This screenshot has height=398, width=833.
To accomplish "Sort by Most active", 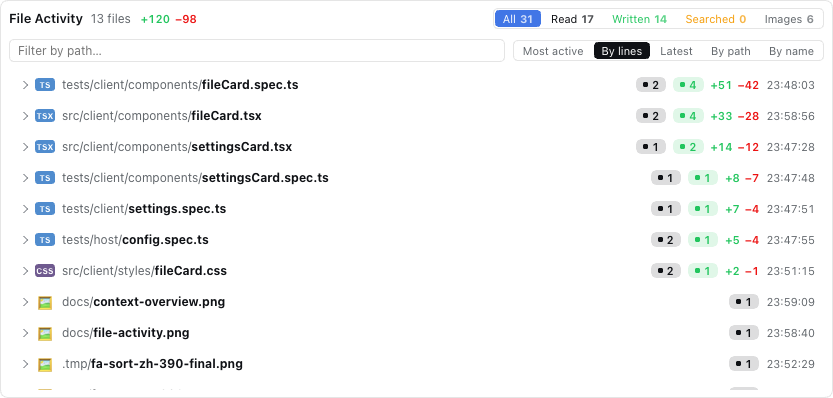I will (x=553, y=51).
